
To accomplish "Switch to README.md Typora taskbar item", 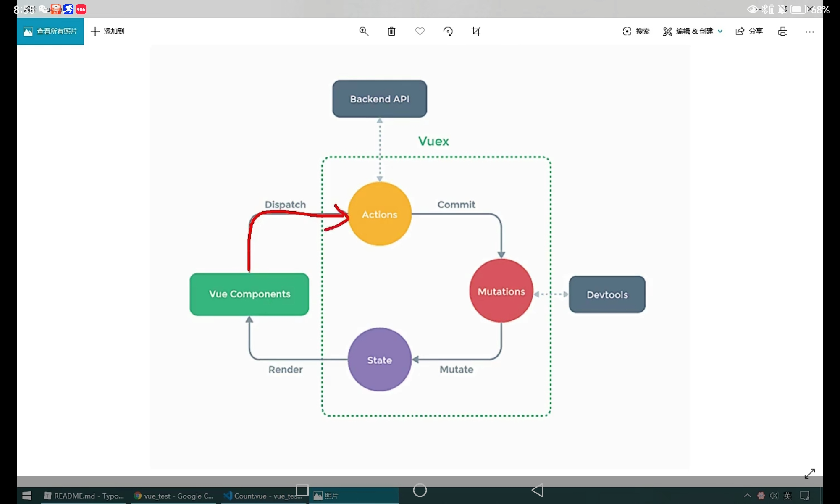I will 84,496.
